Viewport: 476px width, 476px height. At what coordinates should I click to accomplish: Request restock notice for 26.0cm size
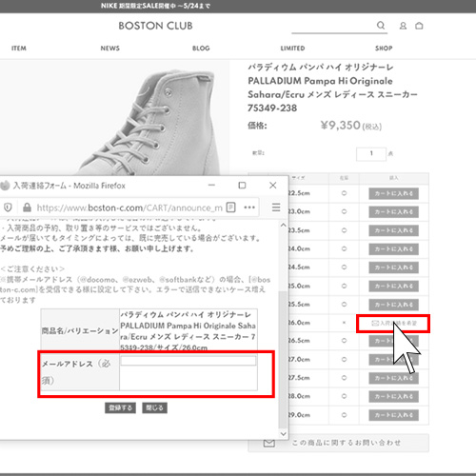click(393, 323)
